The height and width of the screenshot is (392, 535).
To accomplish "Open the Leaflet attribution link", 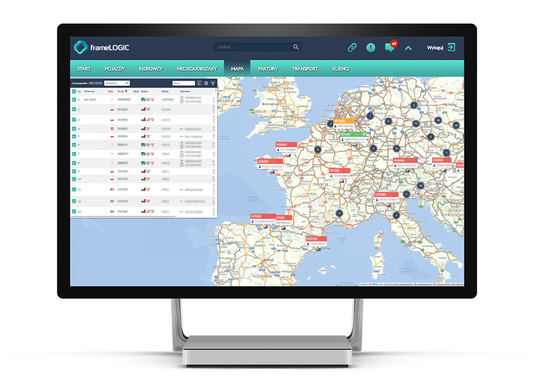I will (x=364, y=284).
